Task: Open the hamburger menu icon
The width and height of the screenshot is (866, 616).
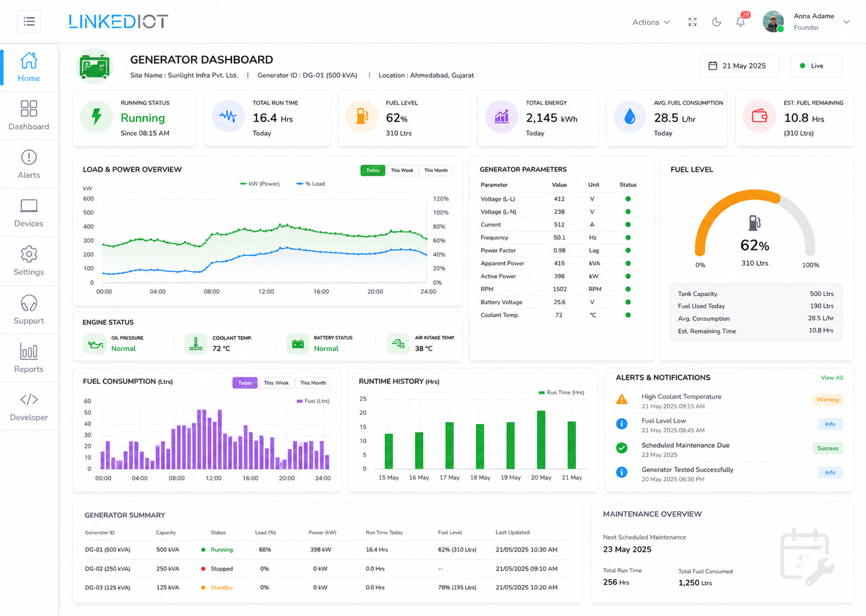Action: [x=29, y=22]
